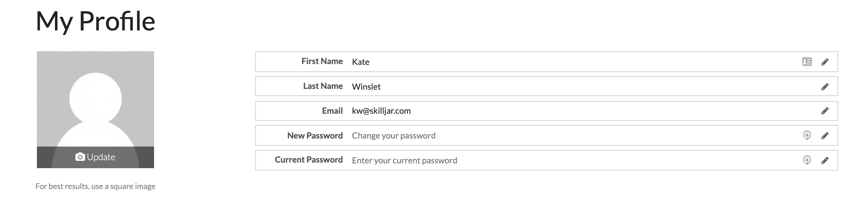The height and width of the screenshot is (197, 868).
Task: Click the pencil edit icon for First Name
Action: click(x=825, y=62)
